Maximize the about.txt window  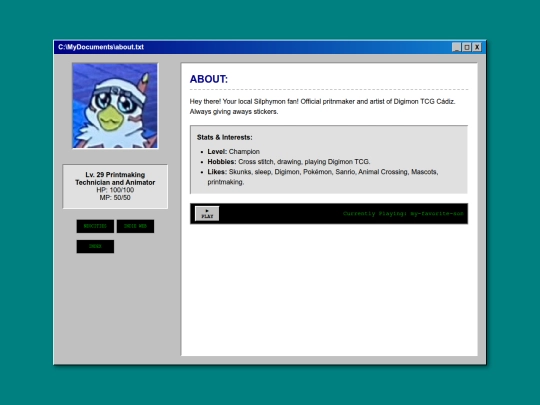[467, 47]
